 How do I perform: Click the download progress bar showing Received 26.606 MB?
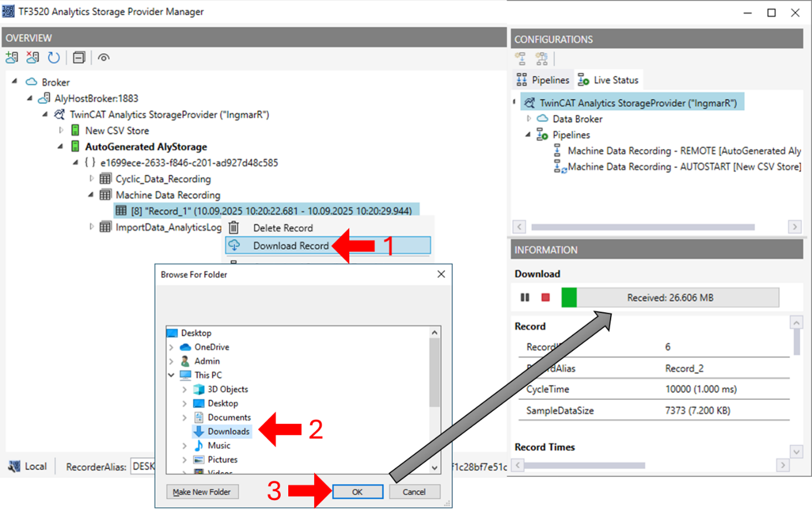pos(670,297)
